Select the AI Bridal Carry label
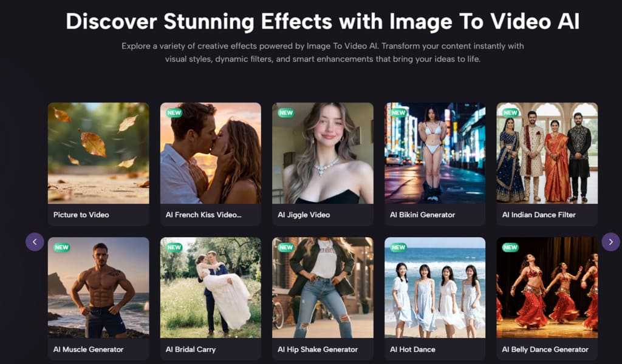622x364 pixels. [x=191, y=349]
